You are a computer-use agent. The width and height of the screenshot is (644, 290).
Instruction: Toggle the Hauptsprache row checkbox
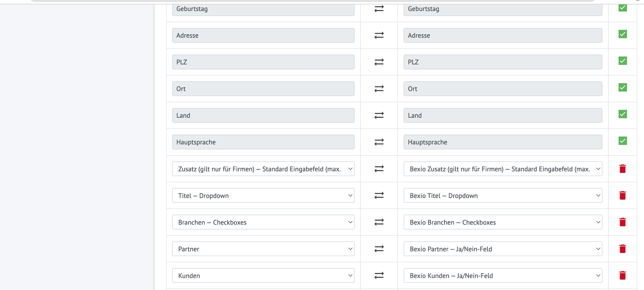click(623, 141)
